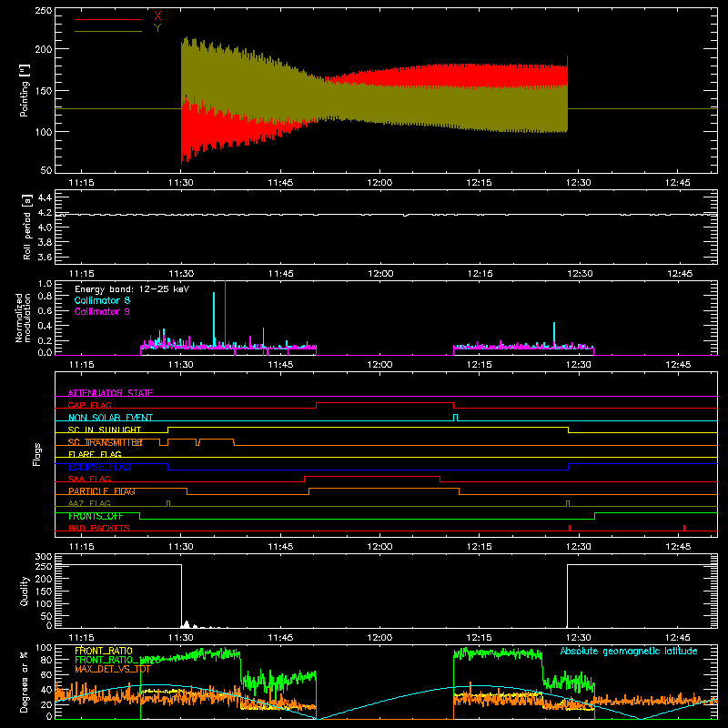The height and width of the screenshot is (728, 728).
Task: Select the ECLIPSE_FLAG label
Action: 99,467
